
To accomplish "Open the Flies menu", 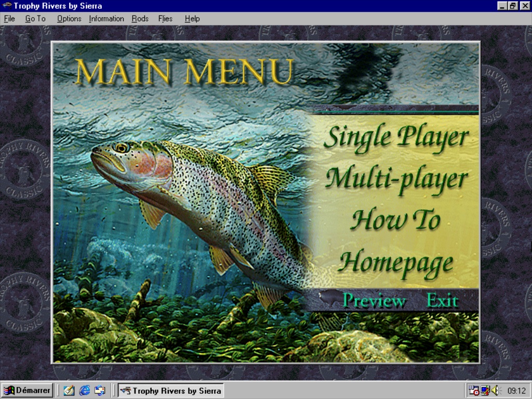I will 165,19.
